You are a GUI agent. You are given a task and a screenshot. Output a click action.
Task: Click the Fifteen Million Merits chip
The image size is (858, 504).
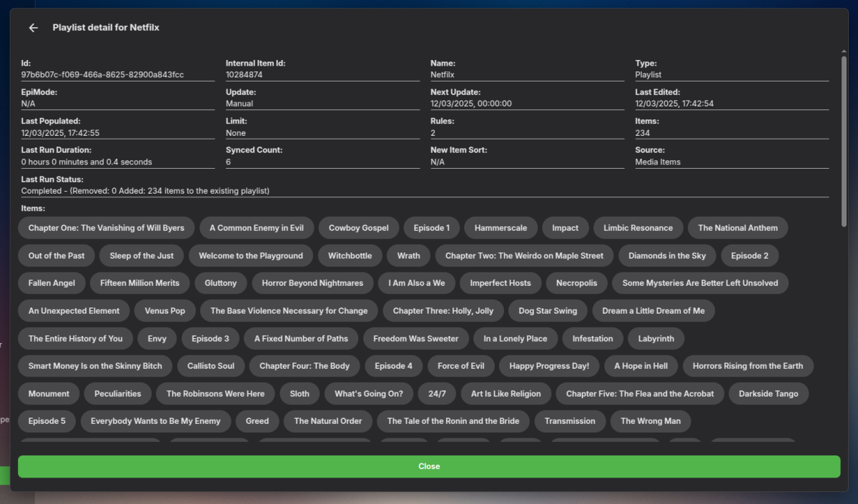139,282
